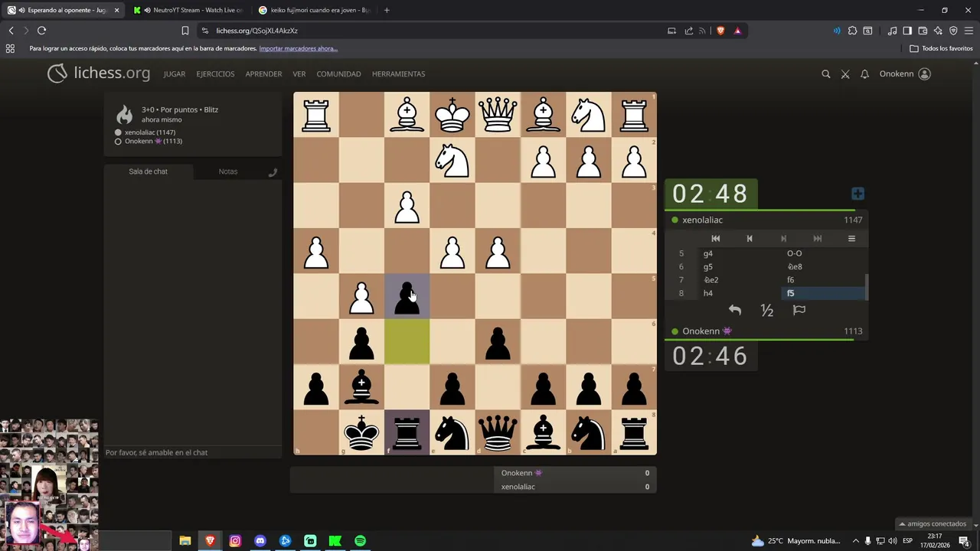Bookmark this page icon
Screen dimensions: 980x551
[185, 31]
